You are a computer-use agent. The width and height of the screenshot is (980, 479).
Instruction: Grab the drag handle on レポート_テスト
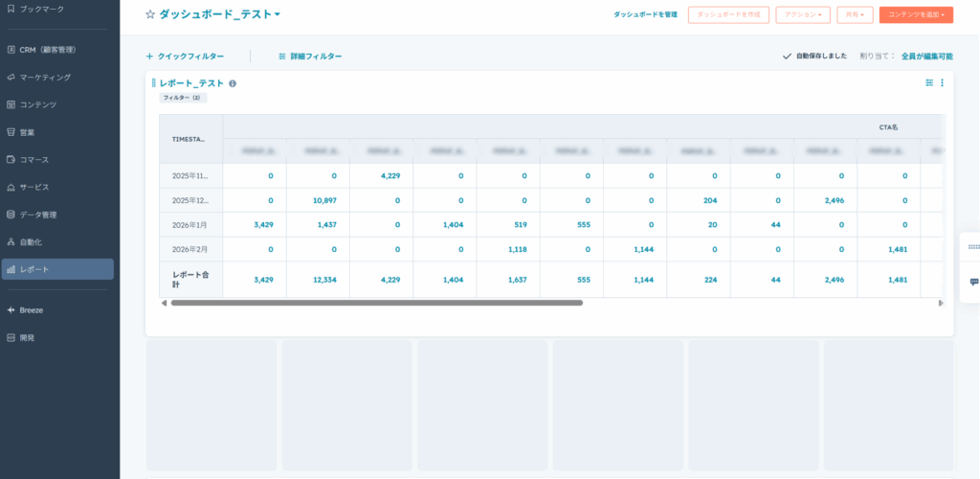coord(153,83)
